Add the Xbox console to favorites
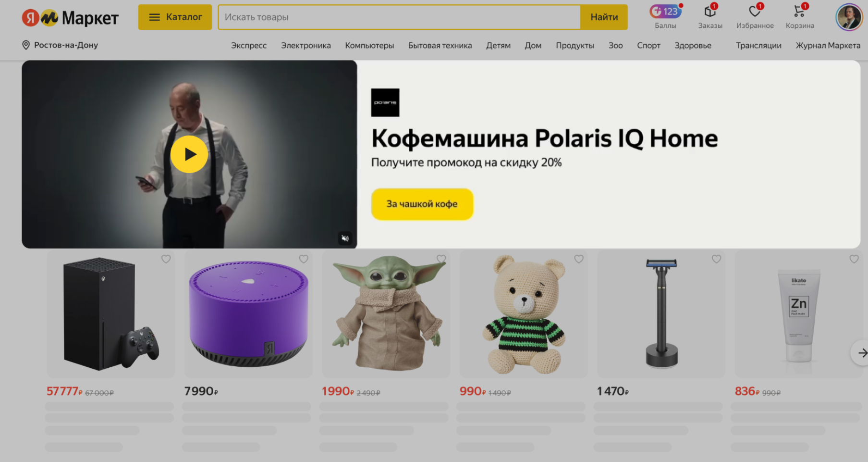868x462 pixels. click(166, 259)
